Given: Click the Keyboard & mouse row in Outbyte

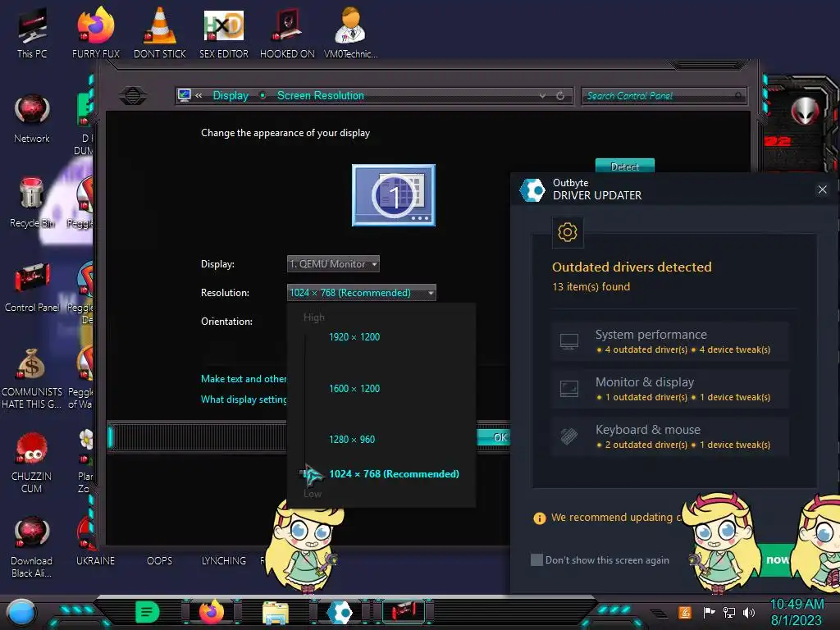Looking at the screenshot, I should coord(671,436).
